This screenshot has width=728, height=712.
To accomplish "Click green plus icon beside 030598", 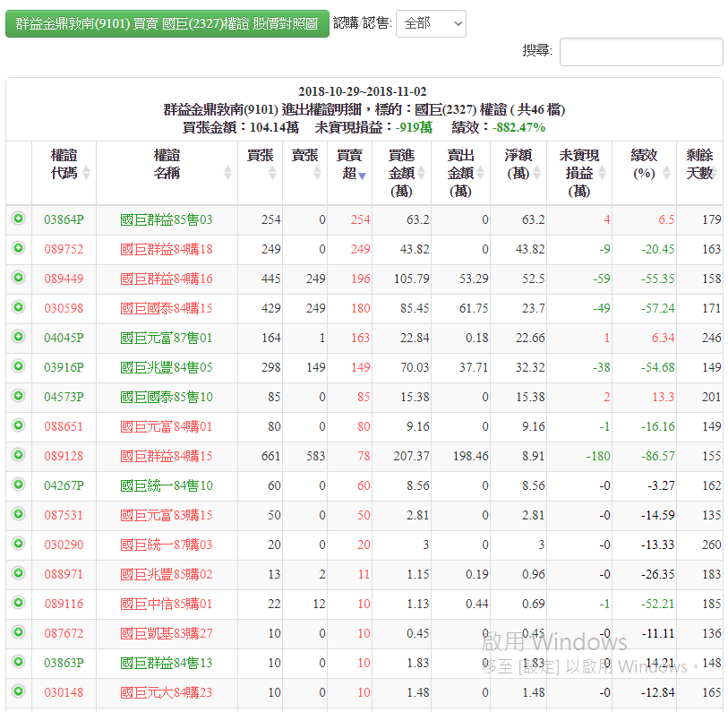I will (x=18, y=308).
